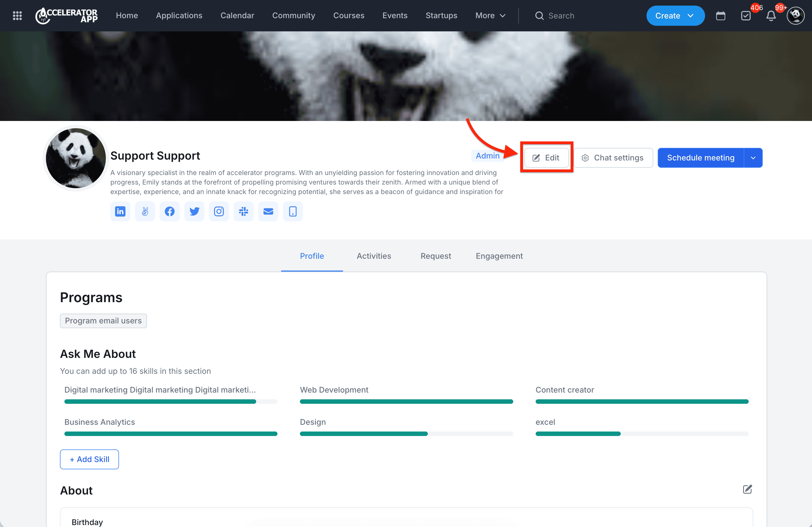
Task: Expand the More navigation menu
Action: pos(490,16)
